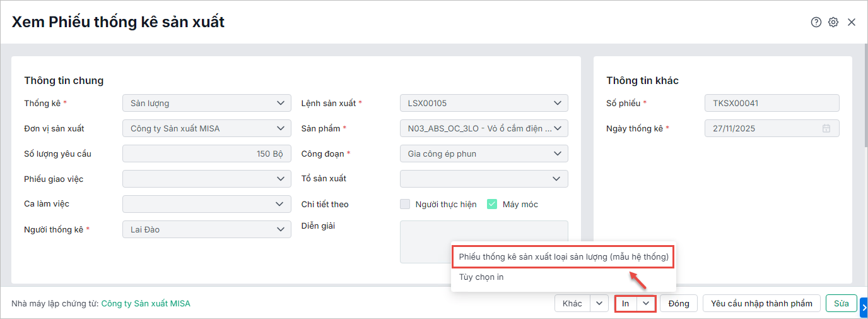Viewport: 868px width, 319px height.
Task: Expand the Lệnh sản xuất dropdown
Action: pyautogui.click(x=484, y=103)
